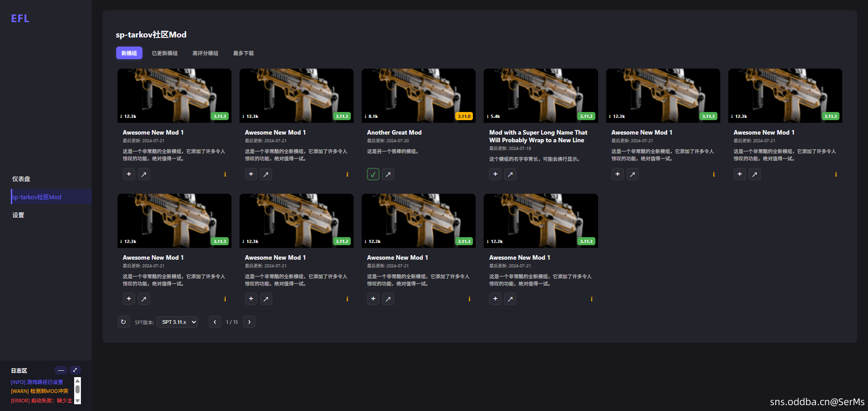Select sp-tarkov社区Mod in the sidebar

(51, 197)
